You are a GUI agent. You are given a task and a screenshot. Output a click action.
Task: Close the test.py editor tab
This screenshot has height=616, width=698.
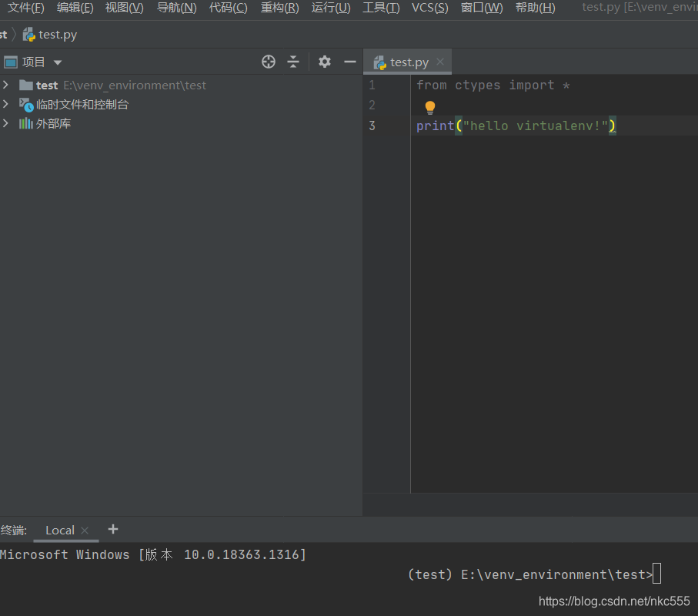[x=440, y=62]
